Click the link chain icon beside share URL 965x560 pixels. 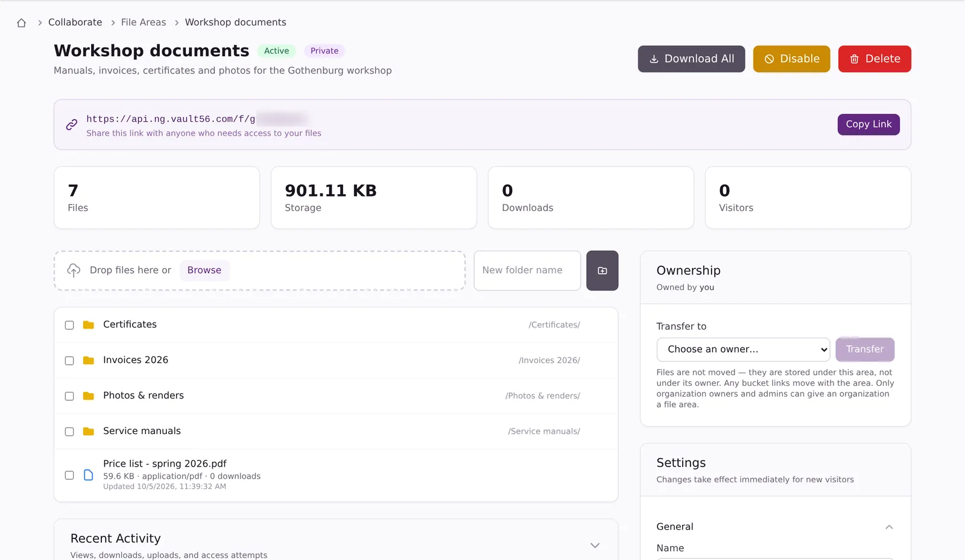(72, 125)
